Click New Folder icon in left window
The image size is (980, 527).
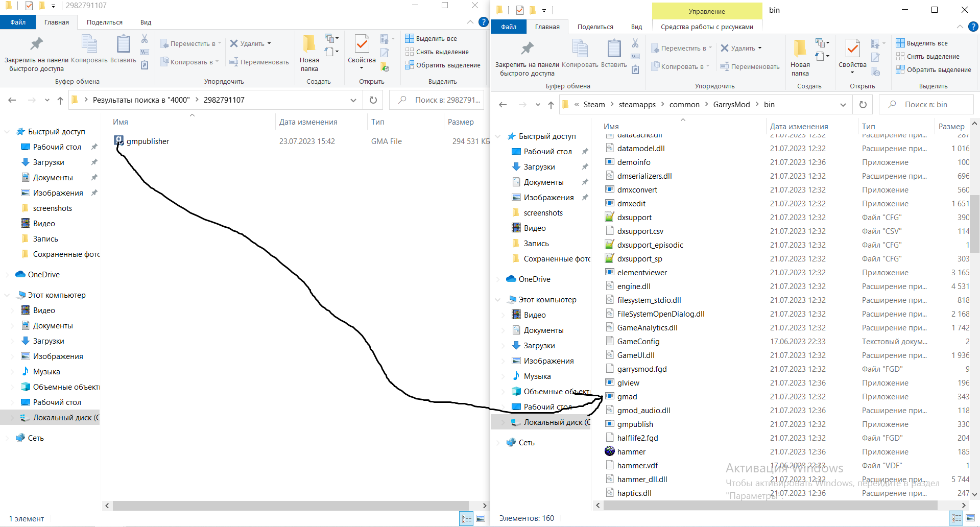pyautogui.click(x=309, y=44)
